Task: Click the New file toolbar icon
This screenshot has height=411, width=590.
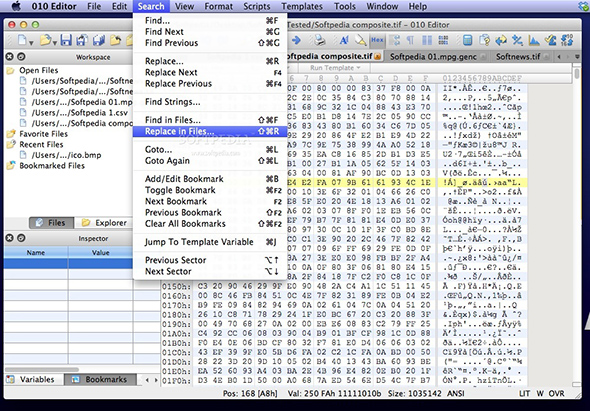Action: point(22,40)
